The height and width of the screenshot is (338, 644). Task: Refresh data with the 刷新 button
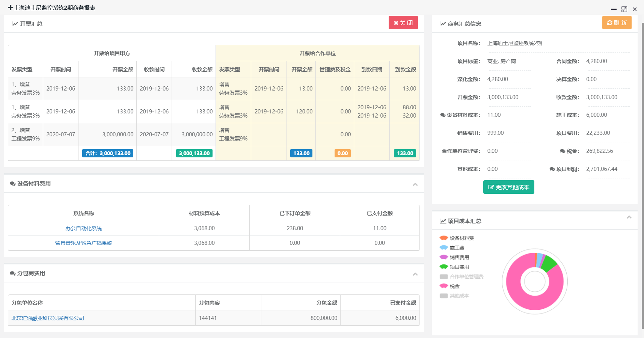pos(617,23)
